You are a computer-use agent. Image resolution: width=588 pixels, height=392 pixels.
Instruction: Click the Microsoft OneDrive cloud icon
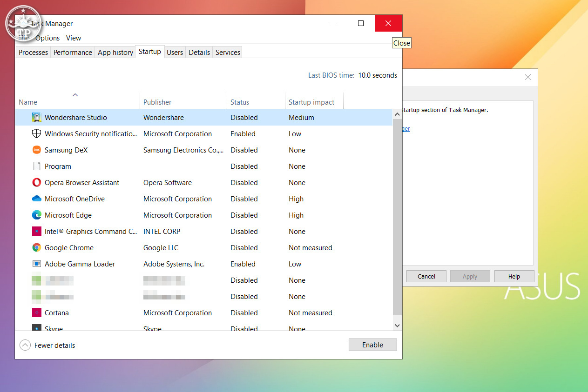(x=37, y=199)
